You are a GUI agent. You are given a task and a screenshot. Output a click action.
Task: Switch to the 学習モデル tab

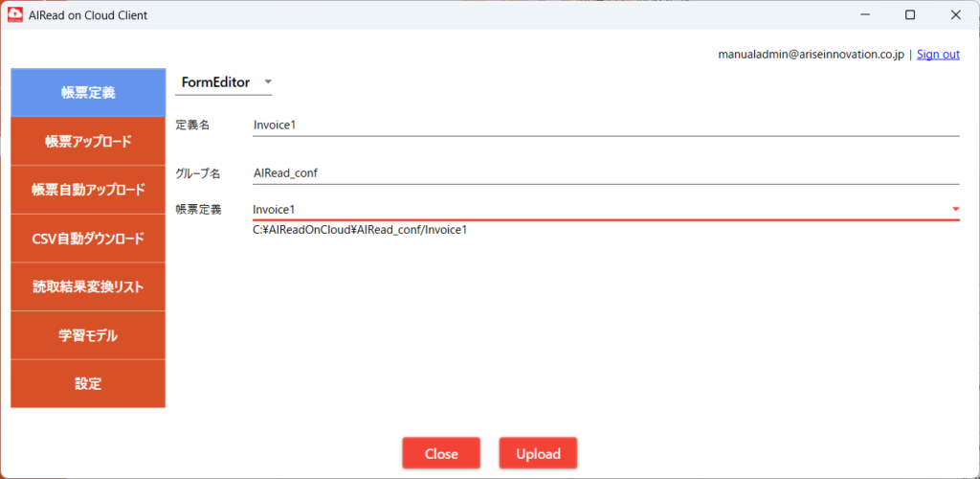click(88, 335)
